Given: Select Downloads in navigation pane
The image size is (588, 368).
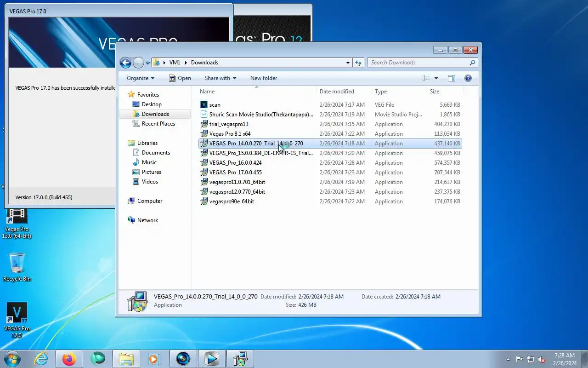Looking at the screenshot, I should [x=155, y=114].
